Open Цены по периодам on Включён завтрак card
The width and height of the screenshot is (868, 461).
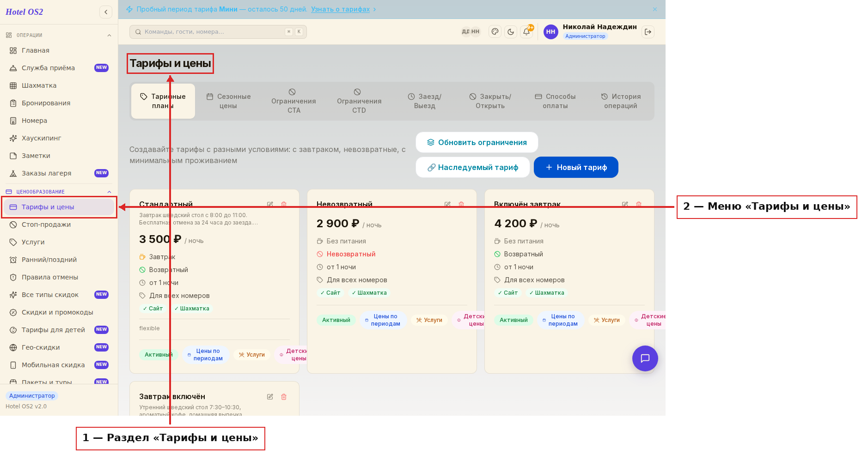pyautogui.click(x=561, y=320)
